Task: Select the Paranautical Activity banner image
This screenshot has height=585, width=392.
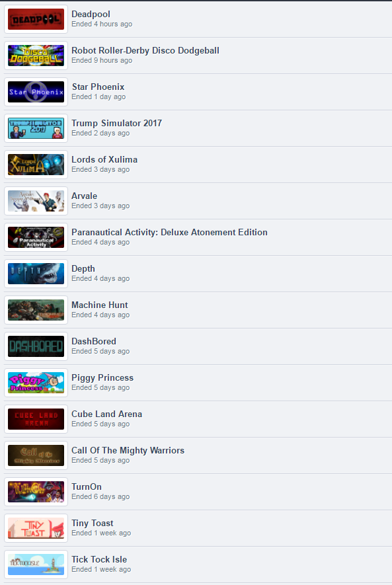Action: (x=36, y=237)
